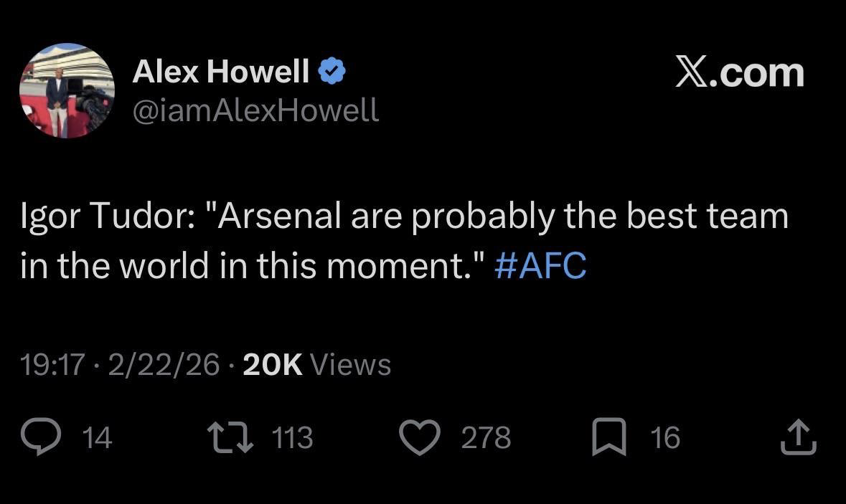The image size is (846, 504).
Task: Click the blue verified badge
Action: pyautogui.click(x=332, y=71)
